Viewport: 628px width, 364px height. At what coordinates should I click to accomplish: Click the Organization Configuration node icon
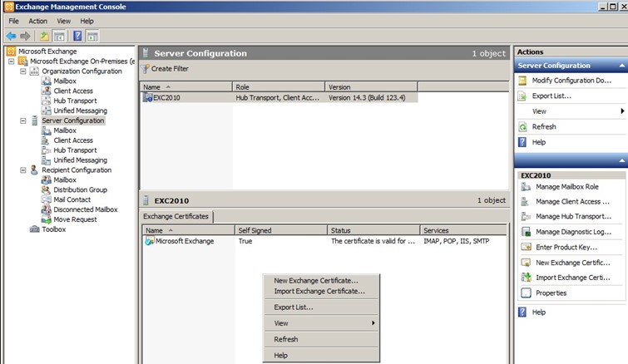[34, 71]
